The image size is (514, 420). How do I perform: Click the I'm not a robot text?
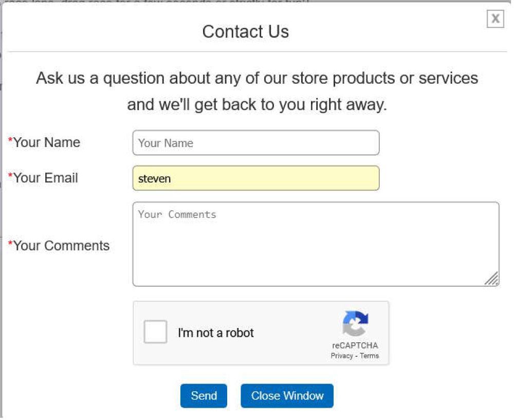pyautogui.click(x=216, y=333)
